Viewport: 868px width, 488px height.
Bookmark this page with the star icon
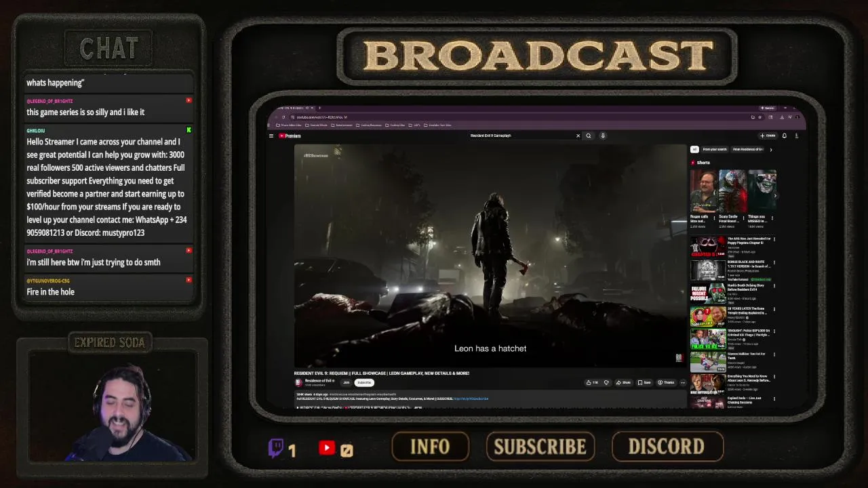click(x=761, y=117)
